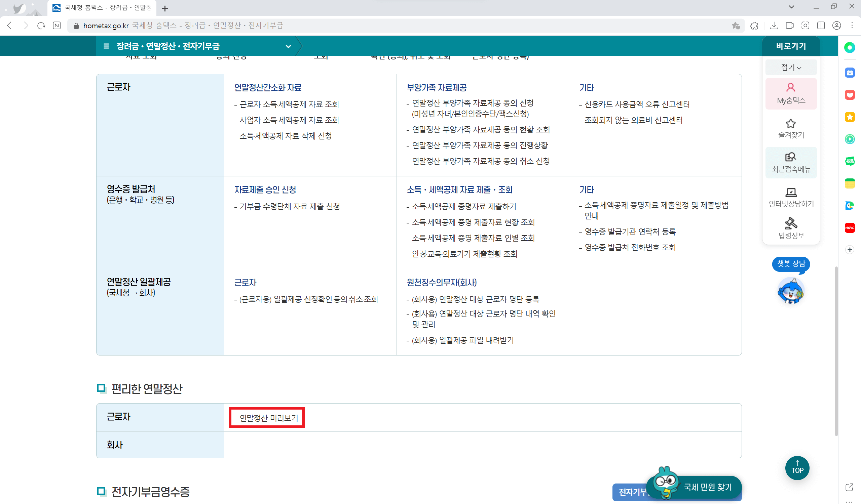
Task: Click the screen capture icon in toolbar
Action: [x=805, y=26]
